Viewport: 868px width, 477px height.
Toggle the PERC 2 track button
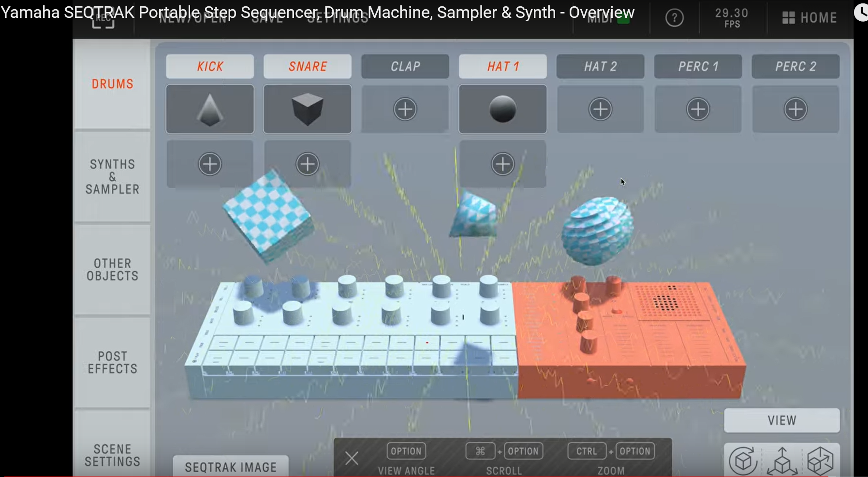(x=796, y=66)
